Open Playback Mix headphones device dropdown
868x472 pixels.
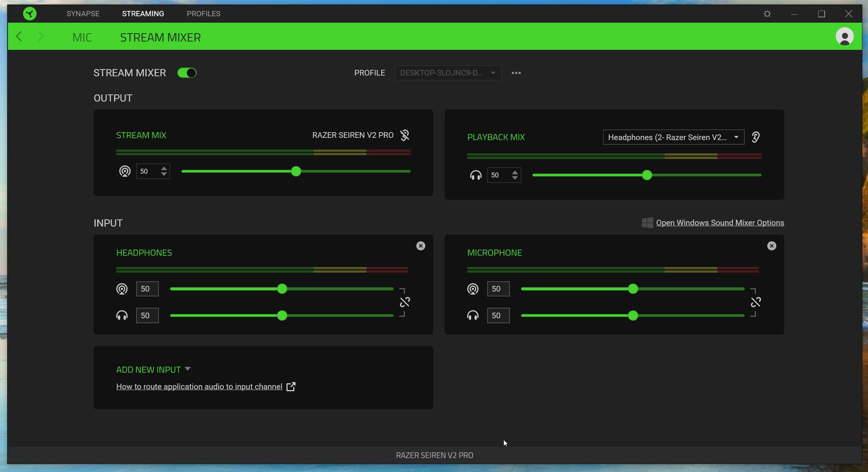673,137
